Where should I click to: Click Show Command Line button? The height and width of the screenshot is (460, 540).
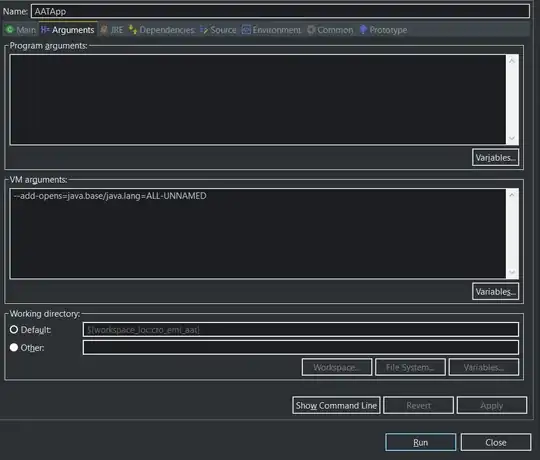336,405
